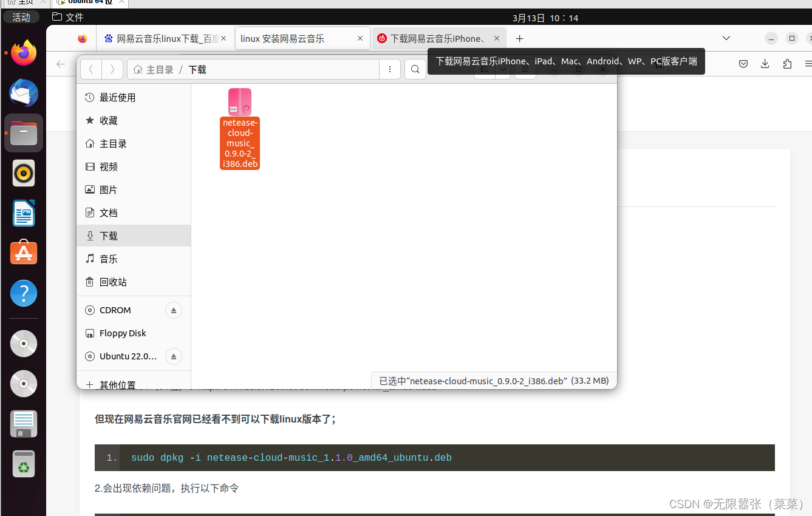
Task: Click the Files app icon in dock
Action: click(x=24, y=133)
